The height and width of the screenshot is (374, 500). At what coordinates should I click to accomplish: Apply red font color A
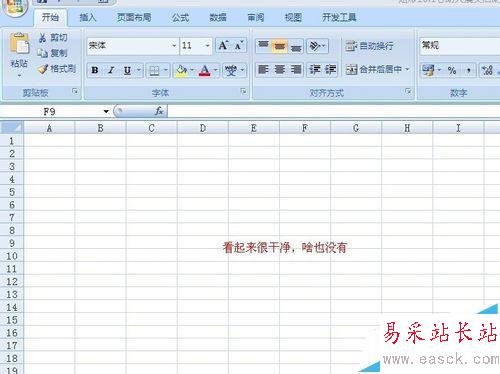pyautogui.click(x=205, y=71)
